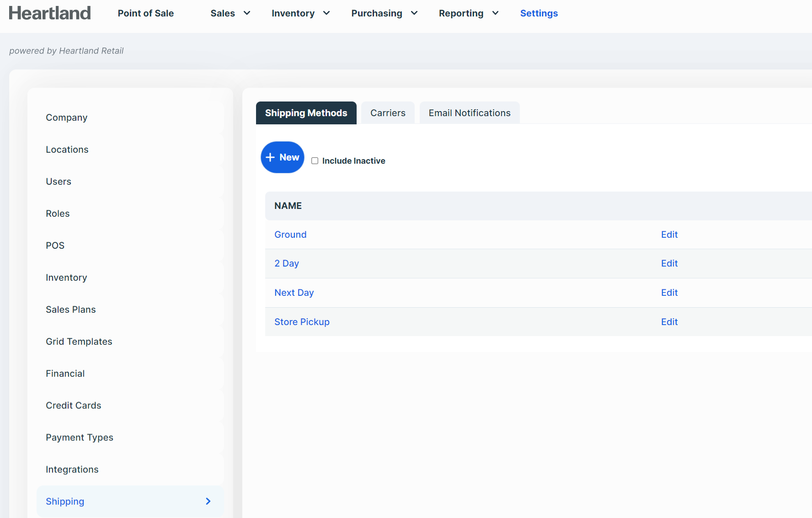Expand the Inventory dropdown in top navigation
Screen dimensions: 812x518
[x=301, y=13]
